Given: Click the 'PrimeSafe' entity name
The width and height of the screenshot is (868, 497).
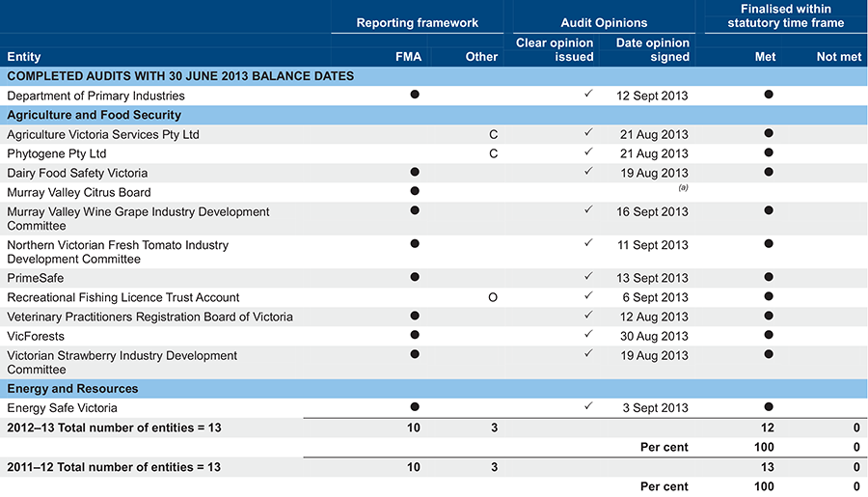Looking at the screenshot, I should click(x=36, y=278).
